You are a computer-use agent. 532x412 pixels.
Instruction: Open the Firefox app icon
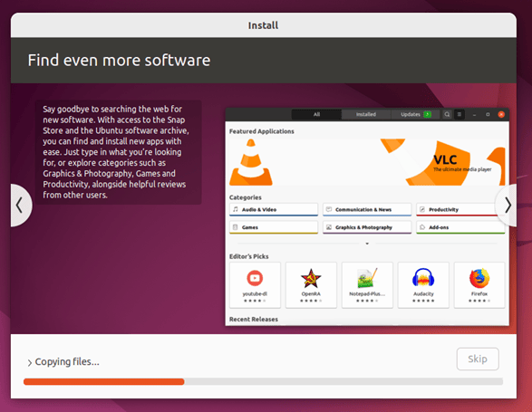[479, 278]
